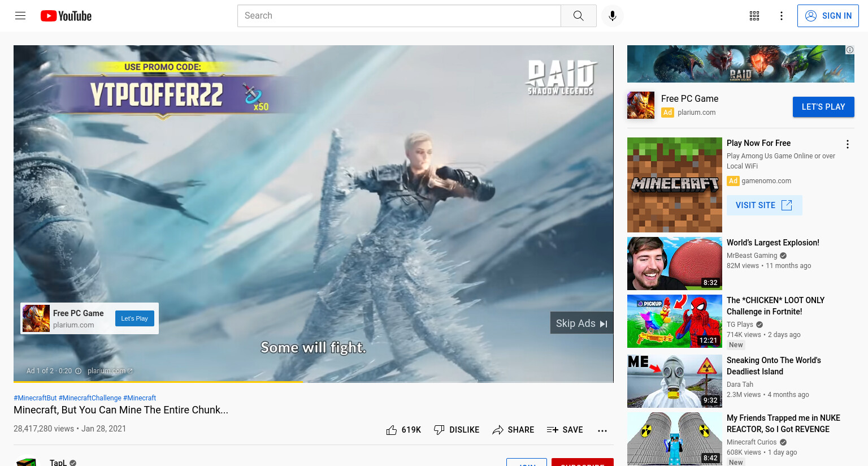This screenshot has height=466, width=868.
Task: Visit MrBeast Gaming channel
Action: pyautogui.click(x=752, y=256)
